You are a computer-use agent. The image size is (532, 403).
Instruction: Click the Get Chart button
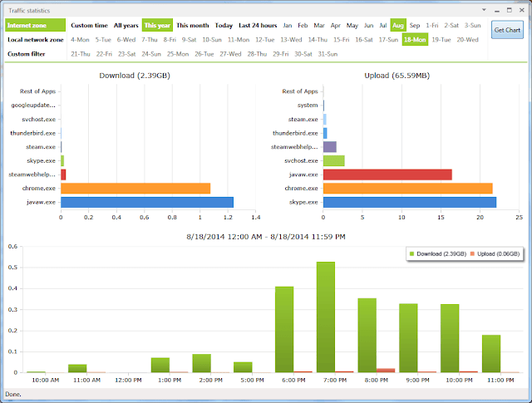click(x=507, y=30)
